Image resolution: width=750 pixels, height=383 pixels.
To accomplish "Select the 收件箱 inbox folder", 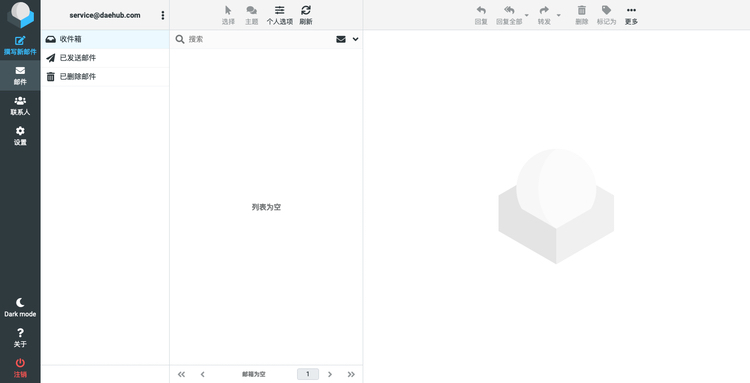I will [x=105, y=39].
